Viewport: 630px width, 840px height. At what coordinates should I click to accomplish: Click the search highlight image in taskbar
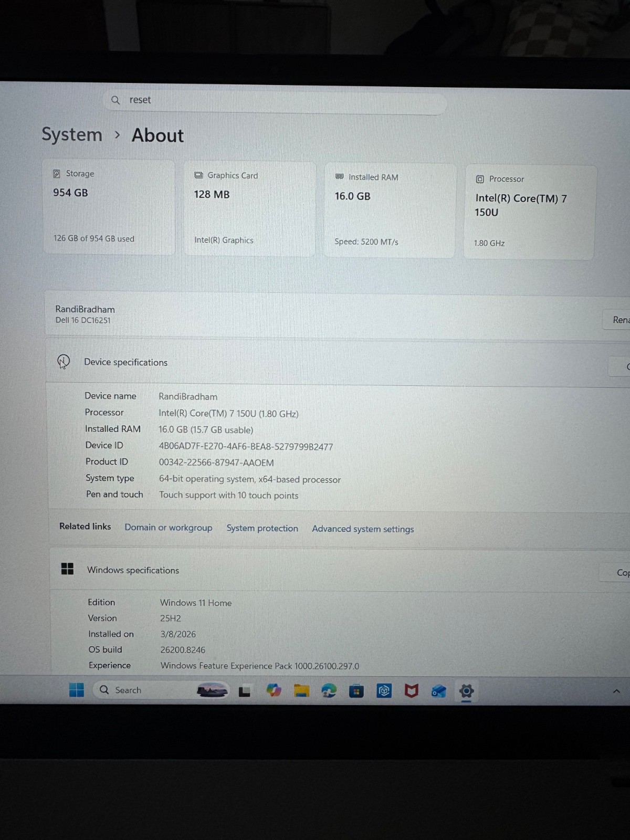coord(212,690)
